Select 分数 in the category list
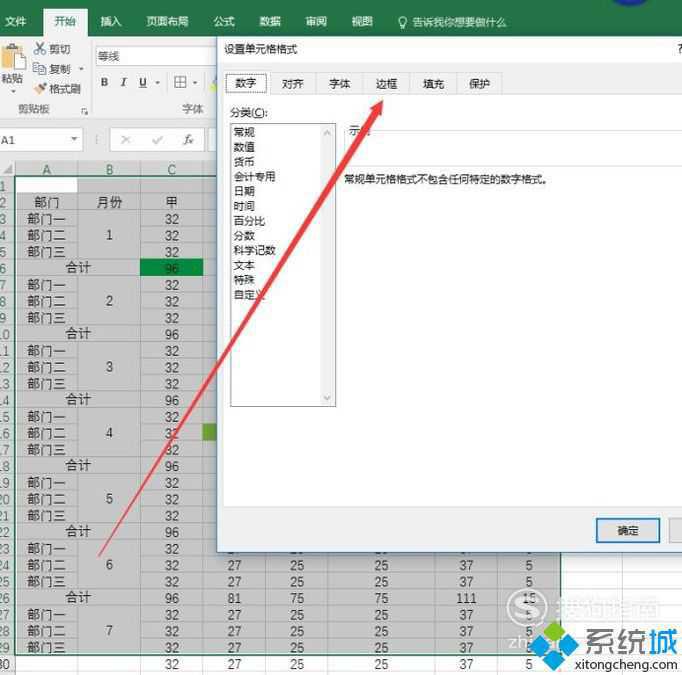 click(x=244, y=235)
